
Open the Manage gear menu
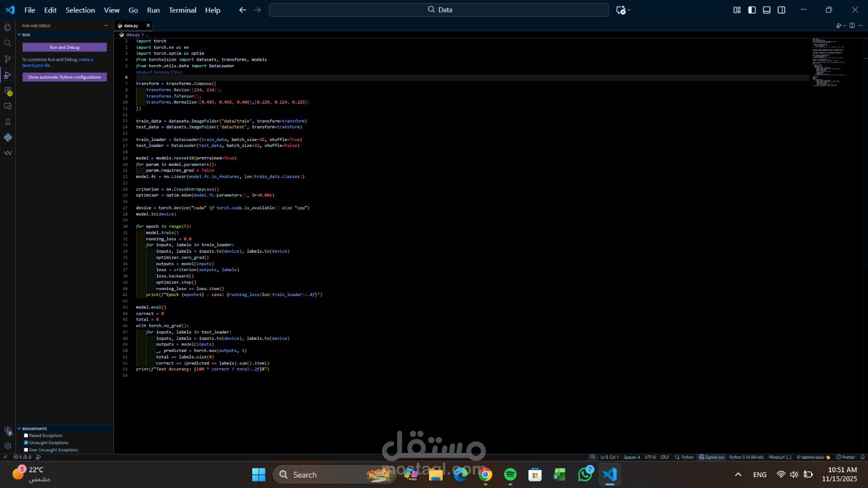coord(8,446)
